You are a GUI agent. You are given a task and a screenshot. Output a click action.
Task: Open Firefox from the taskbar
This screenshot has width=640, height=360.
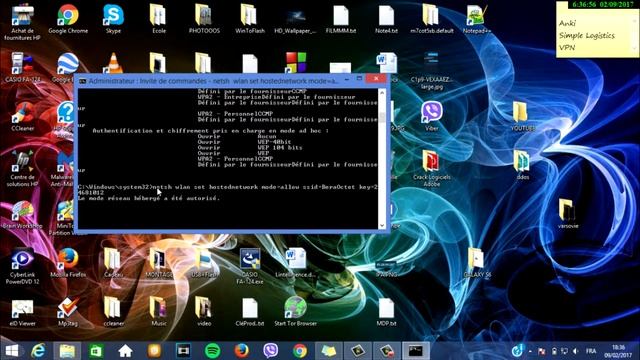(x=241, y=351)
